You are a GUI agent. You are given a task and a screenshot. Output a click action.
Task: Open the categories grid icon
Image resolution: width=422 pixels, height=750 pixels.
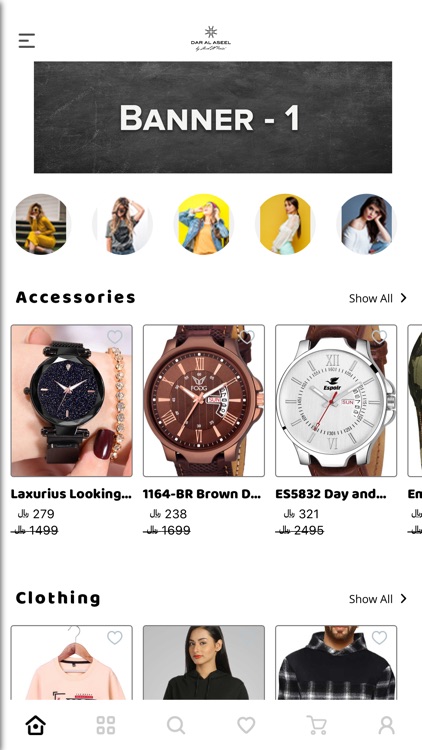tap(106, 725)
